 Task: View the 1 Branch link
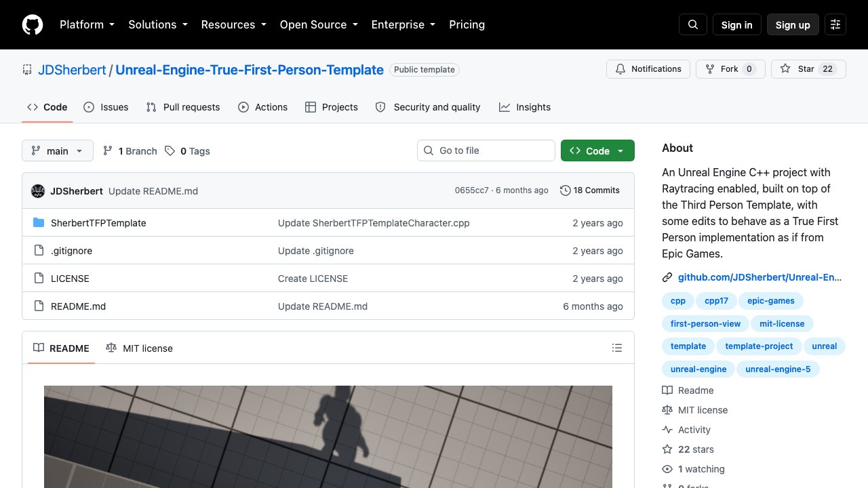pos(130,151)
